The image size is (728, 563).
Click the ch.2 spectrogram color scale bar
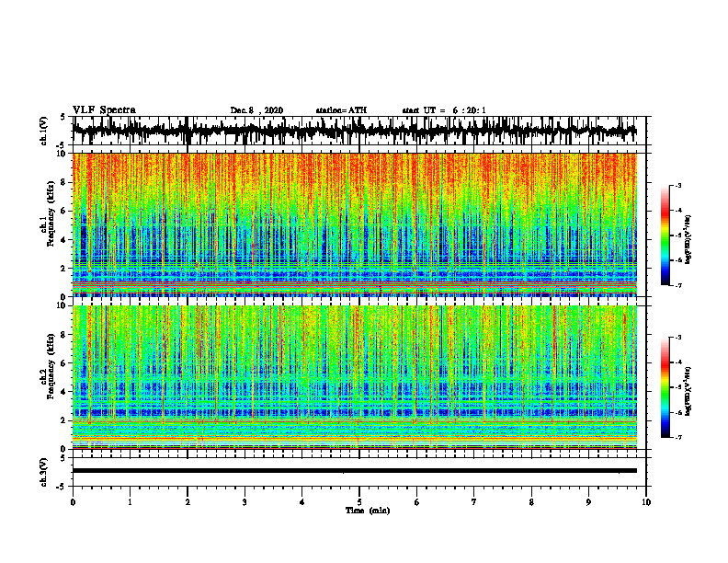click(665, 387)
